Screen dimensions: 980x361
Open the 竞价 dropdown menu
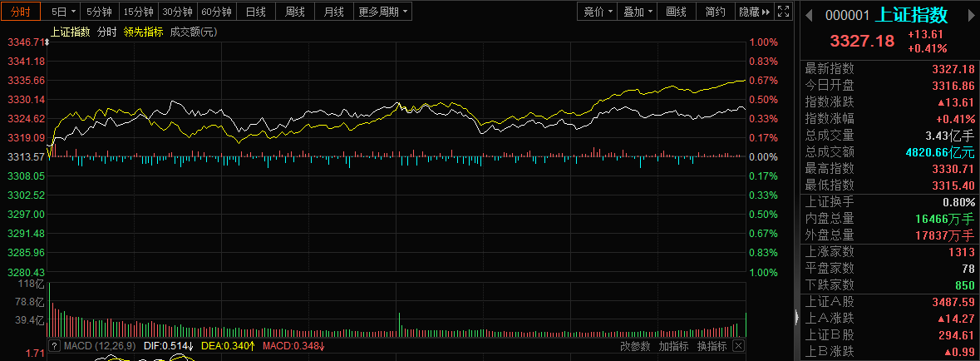(598, 12)
